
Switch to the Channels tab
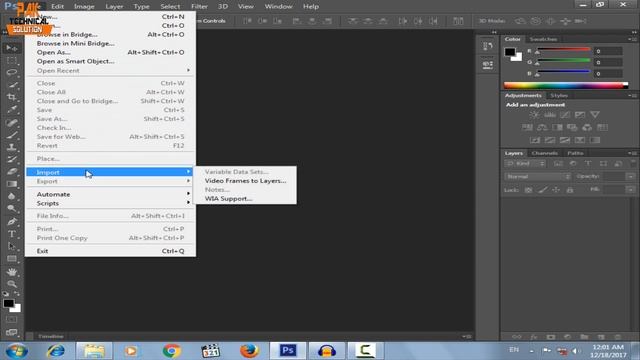(x=544, y=153)
